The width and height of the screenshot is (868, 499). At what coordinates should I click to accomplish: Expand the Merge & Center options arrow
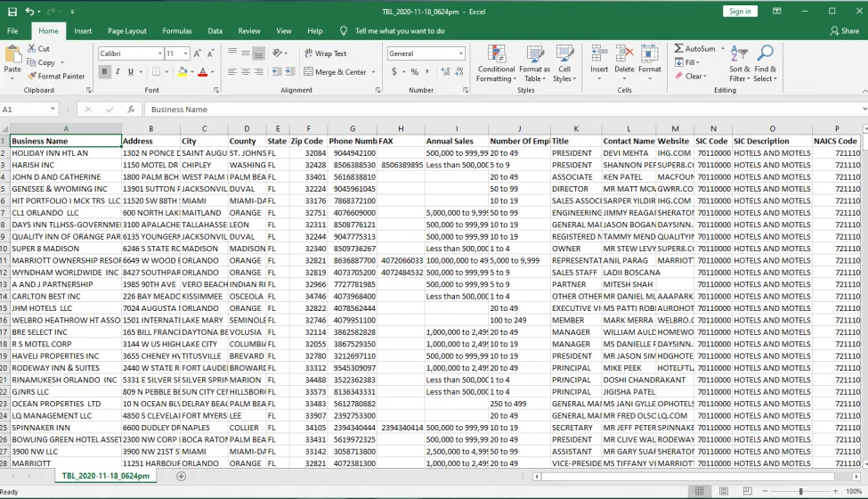pyautogui.click(x=374, y=72)
